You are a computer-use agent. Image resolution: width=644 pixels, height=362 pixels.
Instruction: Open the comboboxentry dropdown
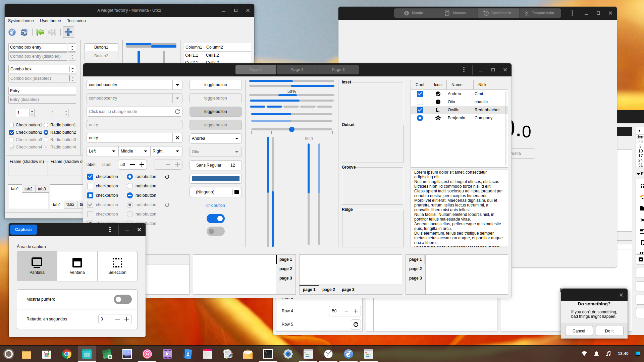click(177, 84)
